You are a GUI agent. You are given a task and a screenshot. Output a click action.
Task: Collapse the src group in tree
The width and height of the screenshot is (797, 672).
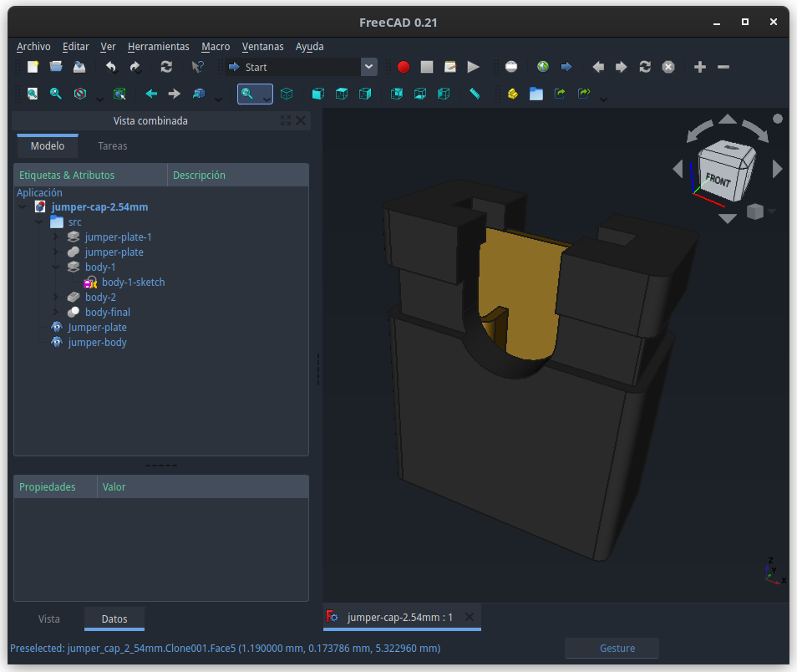[38, 222]
